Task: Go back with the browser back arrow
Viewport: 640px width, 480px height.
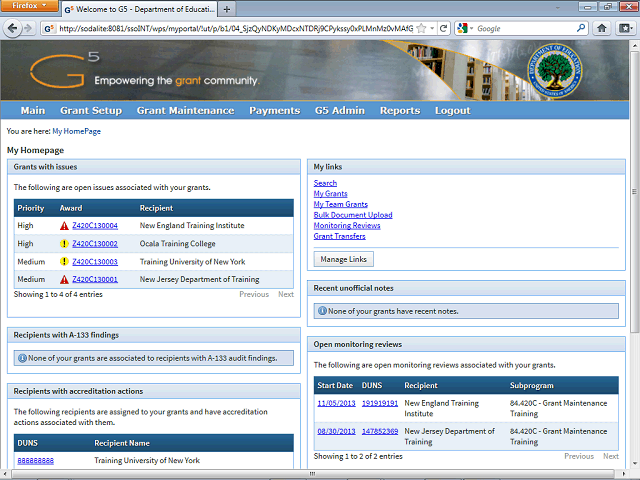Action: click(x=12, y=28)
